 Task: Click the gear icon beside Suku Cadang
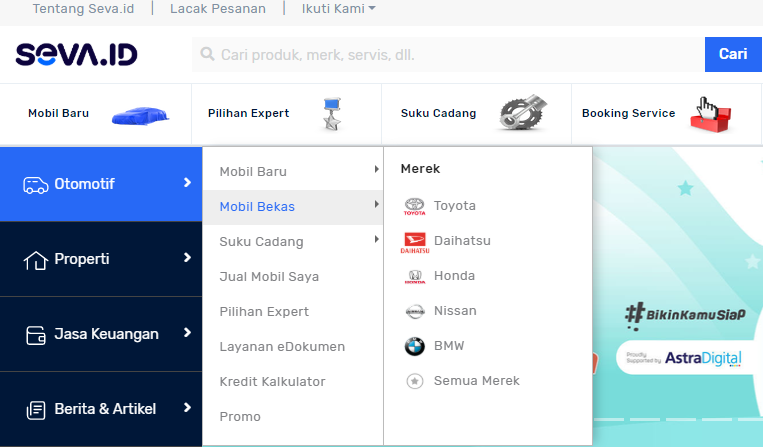523,112
